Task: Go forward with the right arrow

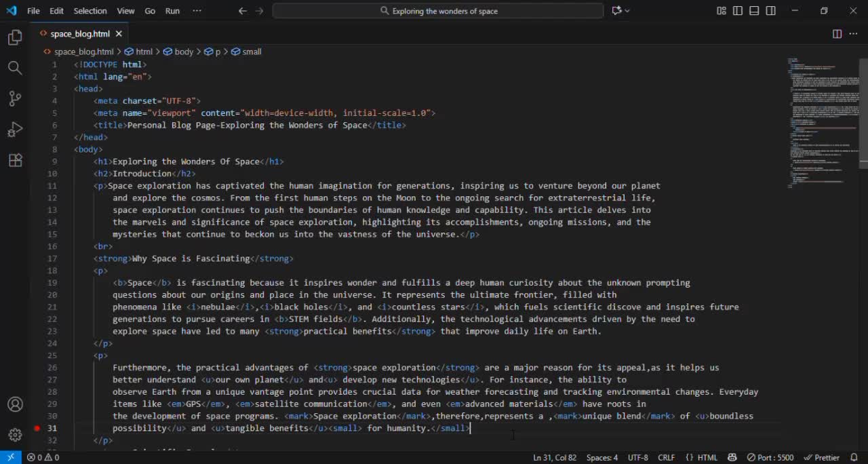Action: click(258, 11)
